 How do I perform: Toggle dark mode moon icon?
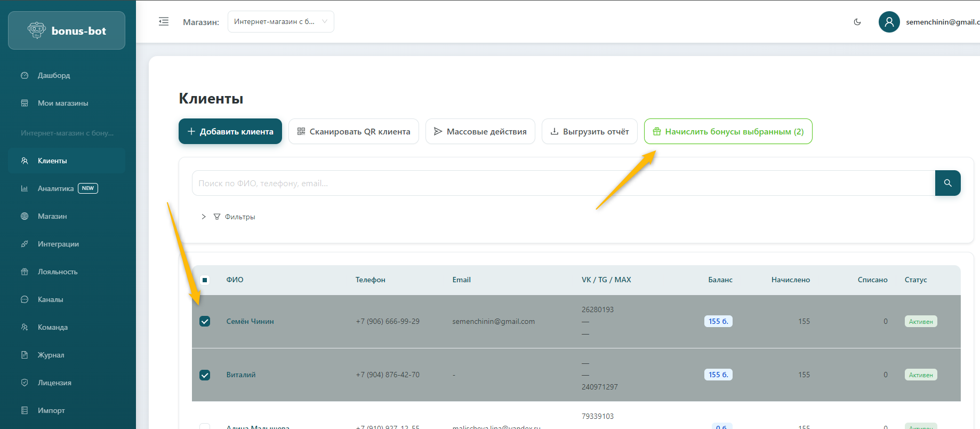point(857,22)
